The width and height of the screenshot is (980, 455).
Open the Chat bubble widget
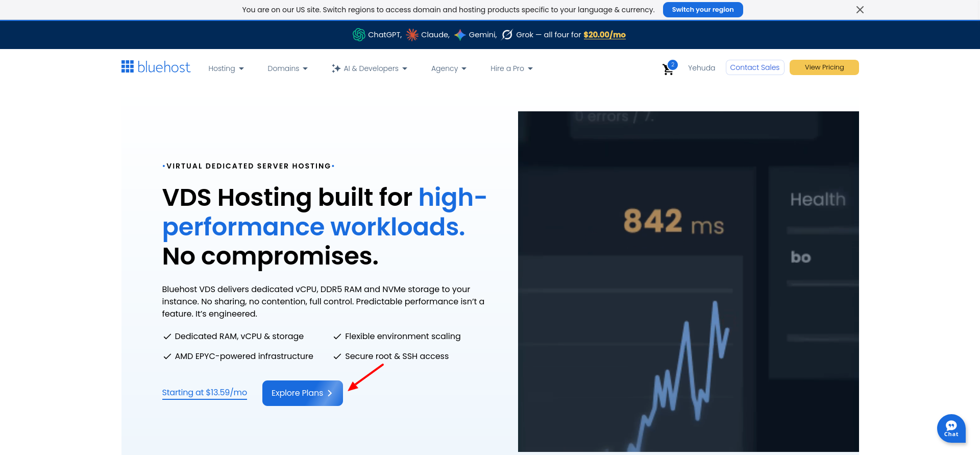point(951,428)
